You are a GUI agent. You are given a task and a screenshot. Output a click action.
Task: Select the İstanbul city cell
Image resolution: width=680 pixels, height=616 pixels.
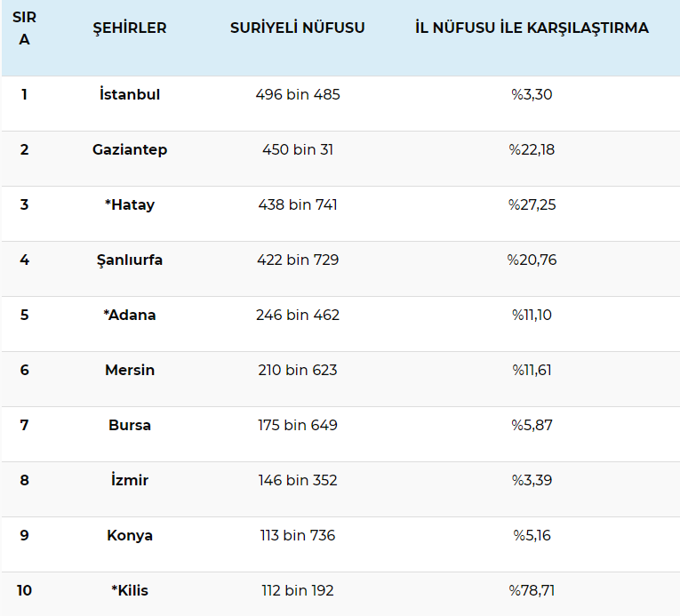[130, 93]
